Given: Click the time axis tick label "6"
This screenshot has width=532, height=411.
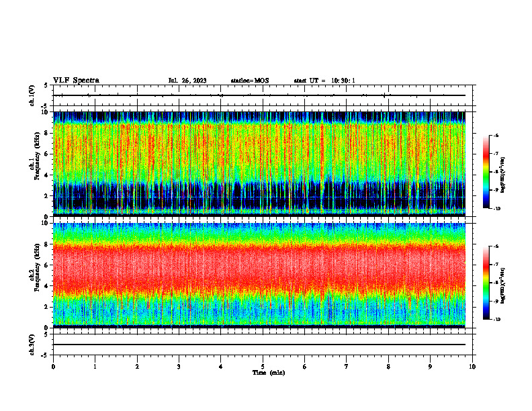Looking at the screenshot, I should click(x=305, y=366).
